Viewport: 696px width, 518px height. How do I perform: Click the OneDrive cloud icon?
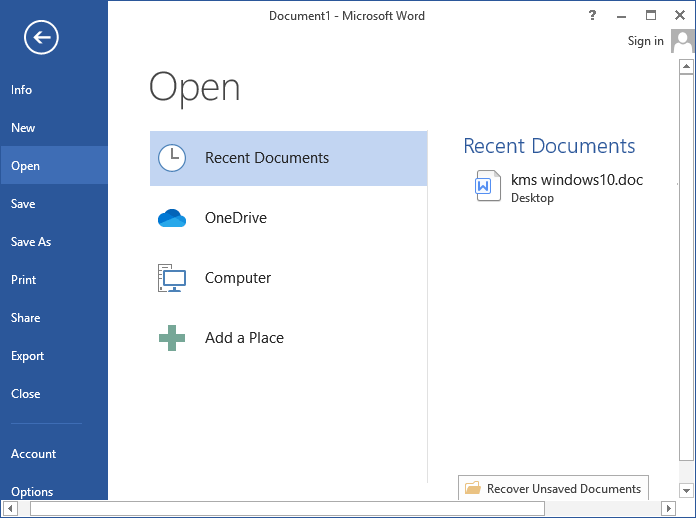coord(172,218)
